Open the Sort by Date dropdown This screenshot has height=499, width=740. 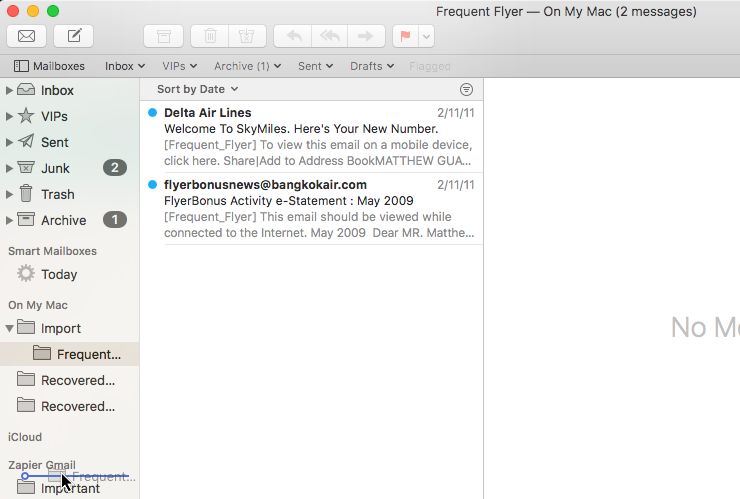197,90
